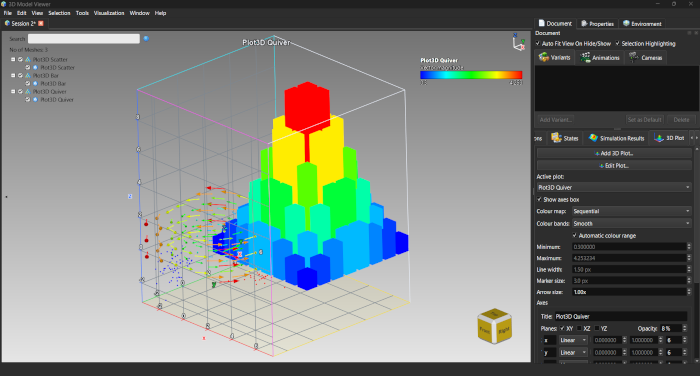700x376 pixels.
Task: Enable the XZ plane checkbox
Action: (579, 328)
